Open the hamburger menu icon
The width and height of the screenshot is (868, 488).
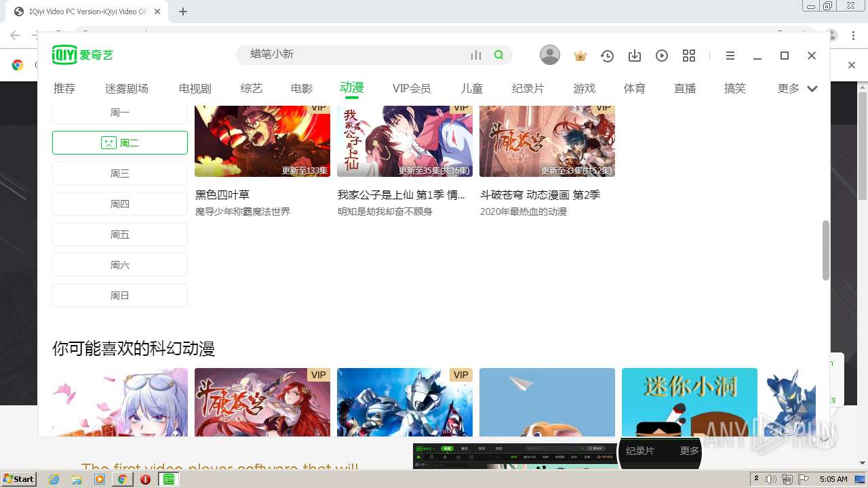(x=730, y=56)
